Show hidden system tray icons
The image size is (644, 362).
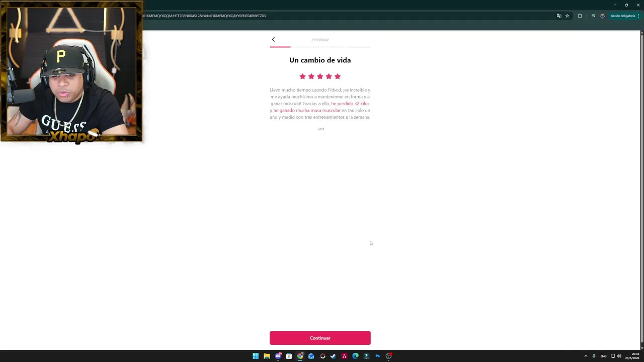[x=586, y=356]
